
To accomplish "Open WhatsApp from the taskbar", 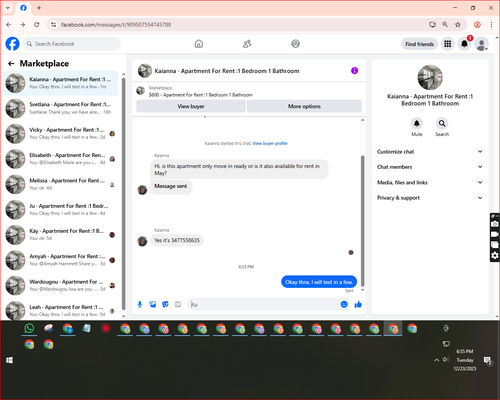I will click(x=29, y=329).
